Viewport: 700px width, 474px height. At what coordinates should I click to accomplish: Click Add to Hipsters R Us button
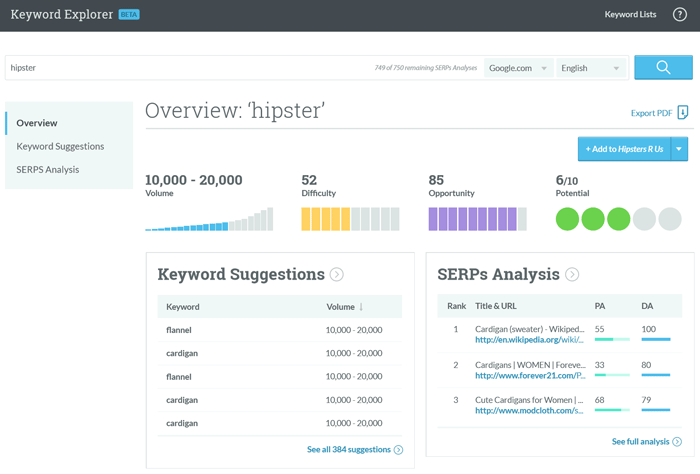tap(623, 149)
